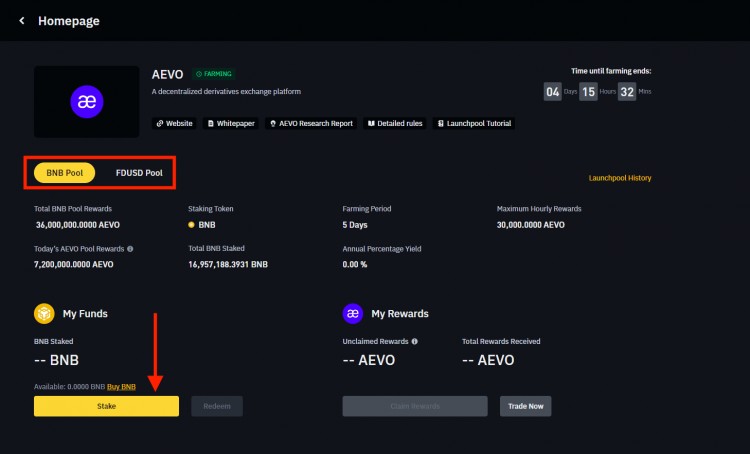Click the '0.00 %' annual yield value

pyautogui.click(x=355, y=265)
